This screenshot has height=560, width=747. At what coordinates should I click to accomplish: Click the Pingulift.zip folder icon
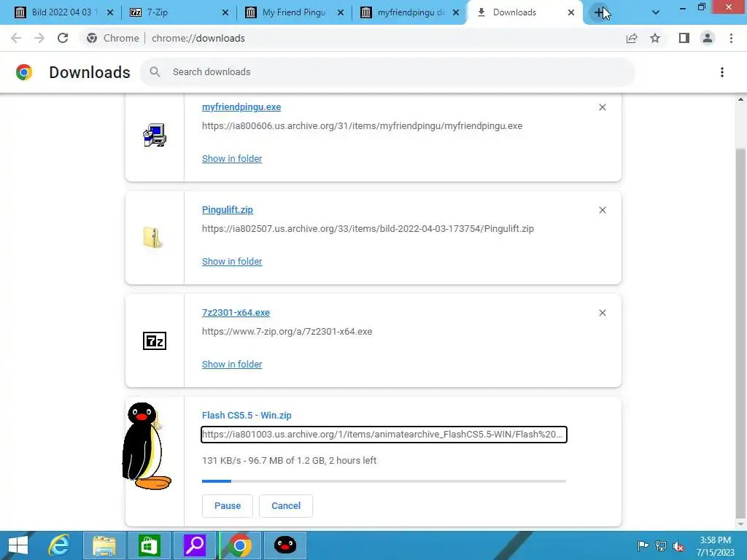[x=153, y=237]
